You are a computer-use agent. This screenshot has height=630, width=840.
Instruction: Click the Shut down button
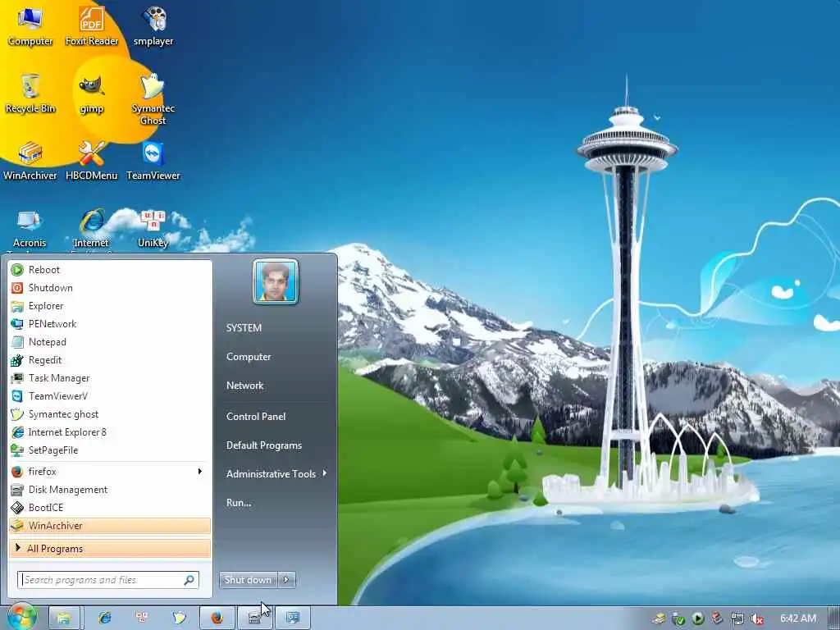(248, 580)
